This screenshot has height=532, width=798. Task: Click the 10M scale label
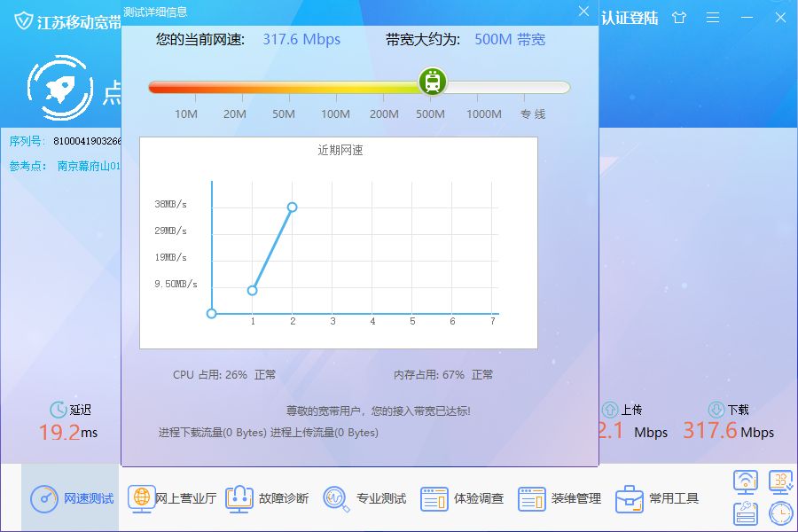click(x=186, y=114)
